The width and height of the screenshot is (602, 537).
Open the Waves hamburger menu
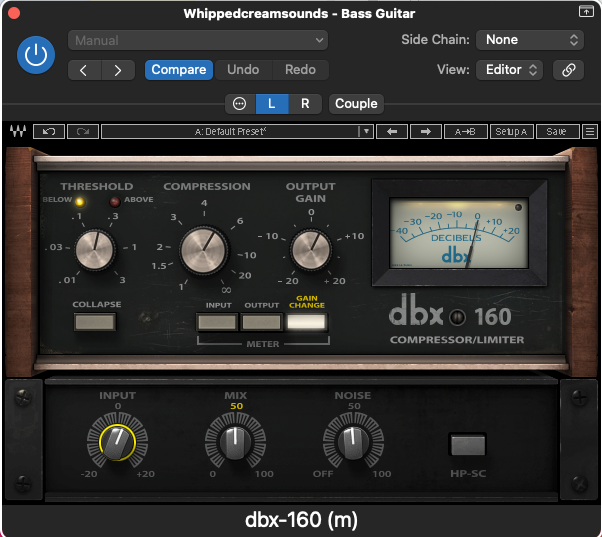tap(590, 132)
